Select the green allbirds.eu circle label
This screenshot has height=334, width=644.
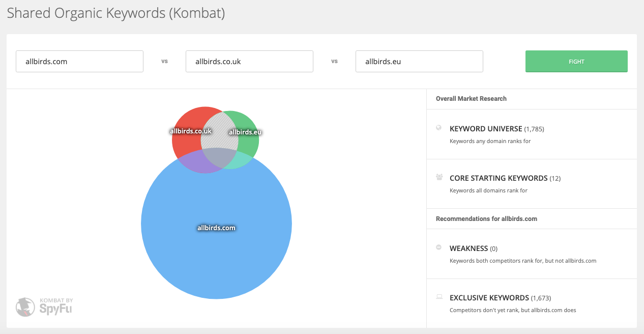[245, 132]
